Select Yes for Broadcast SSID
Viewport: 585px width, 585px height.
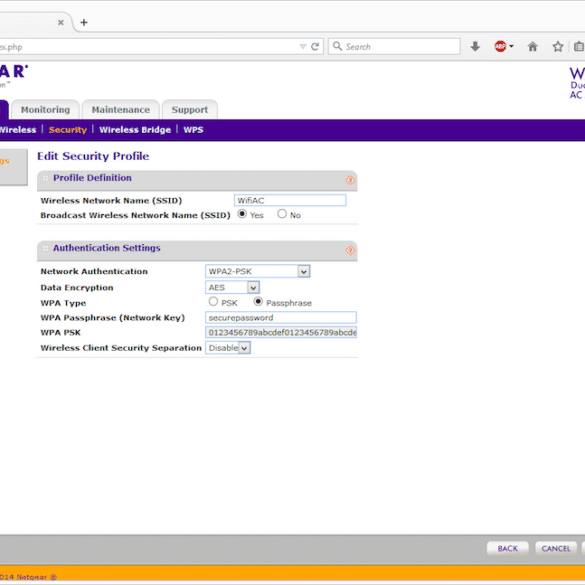(242, 214)
